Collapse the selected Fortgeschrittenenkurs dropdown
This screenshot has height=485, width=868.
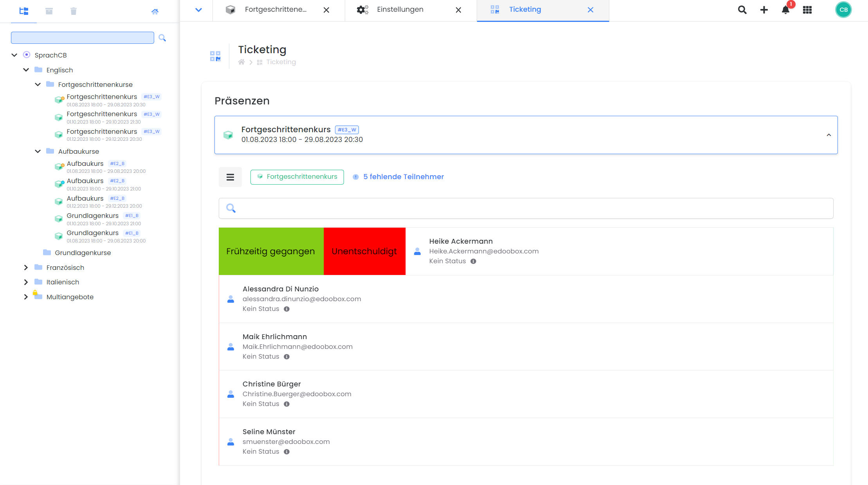[x=828, y=135]
